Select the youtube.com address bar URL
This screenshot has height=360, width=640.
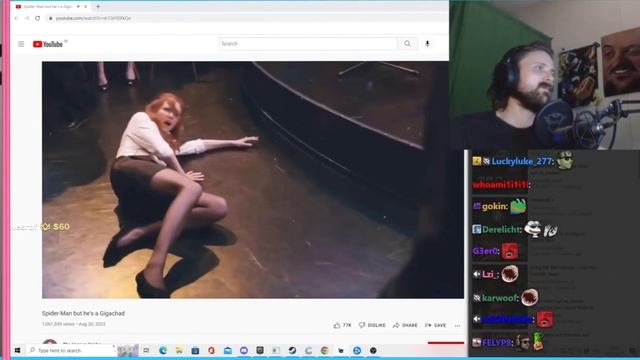click(x=93, y=18)
